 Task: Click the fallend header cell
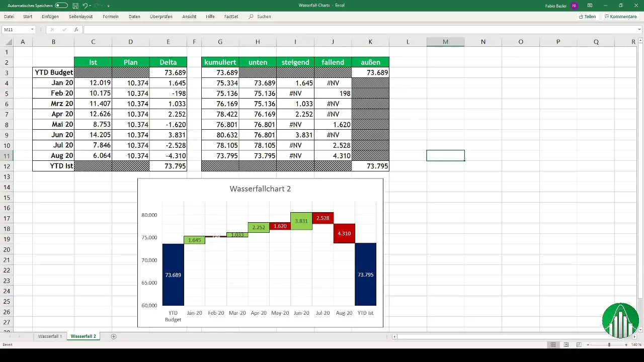point(333,62)
